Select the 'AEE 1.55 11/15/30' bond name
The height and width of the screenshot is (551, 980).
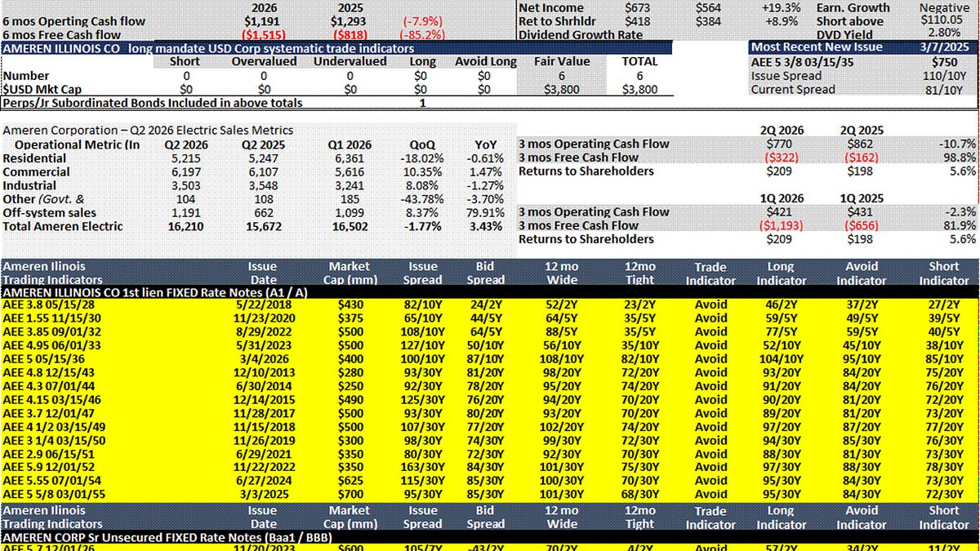point(51,319)
